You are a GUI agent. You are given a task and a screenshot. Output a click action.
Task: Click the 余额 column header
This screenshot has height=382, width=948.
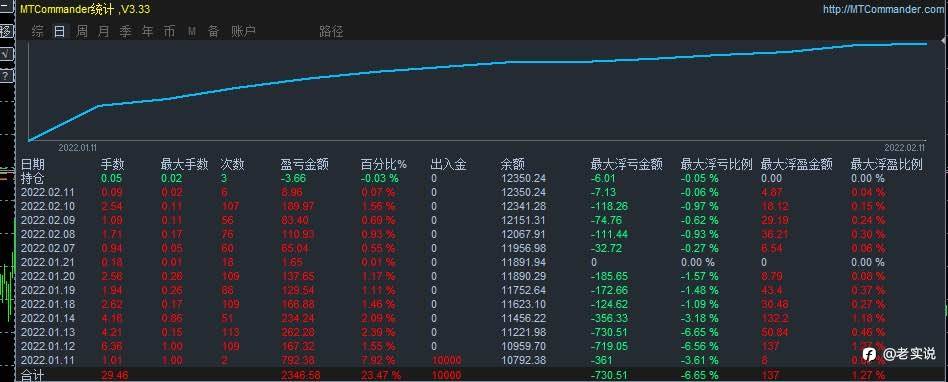(513, 164)
